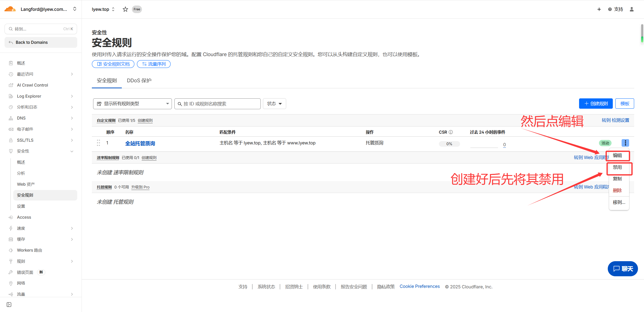The height and width of the screenshot is (312, 644).
Task: Click the plus add icon in header
Action: click(x=599, y=9)
